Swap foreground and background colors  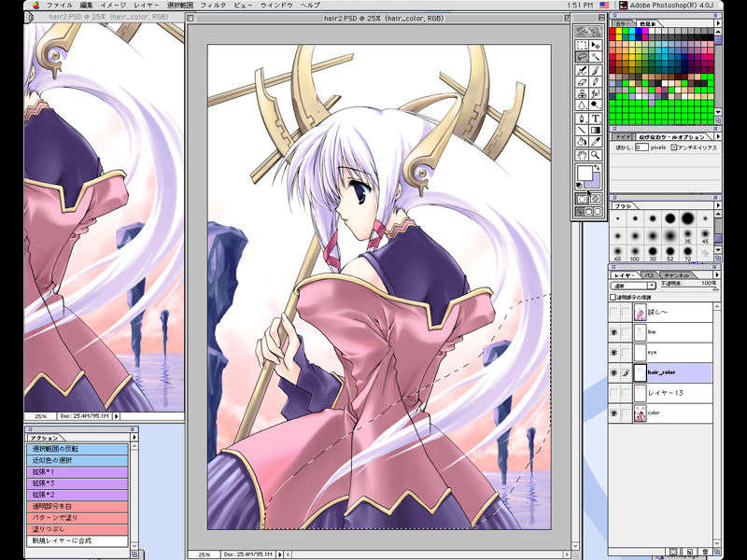click(x=597, y=168)
